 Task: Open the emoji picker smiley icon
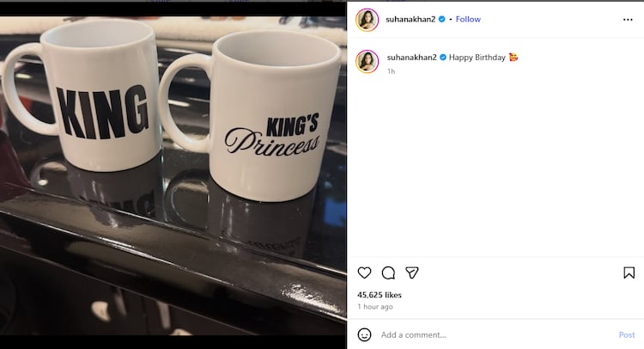(x=365, y=334)
